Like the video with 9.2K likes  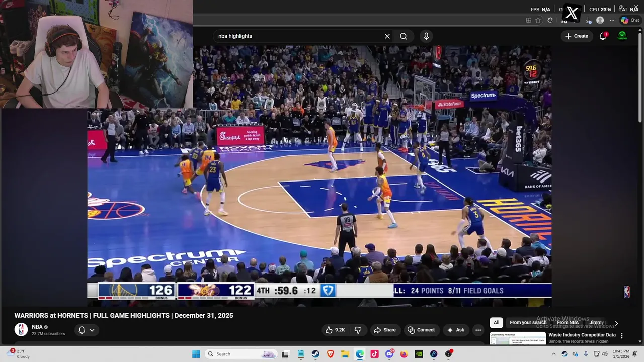tap(335, 330)
